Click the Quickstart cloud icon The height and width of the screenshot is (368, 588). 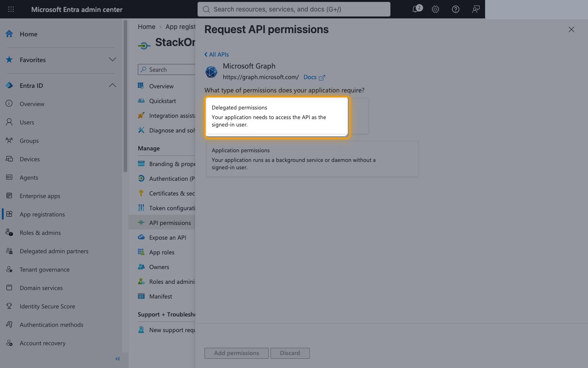point(141,101)
